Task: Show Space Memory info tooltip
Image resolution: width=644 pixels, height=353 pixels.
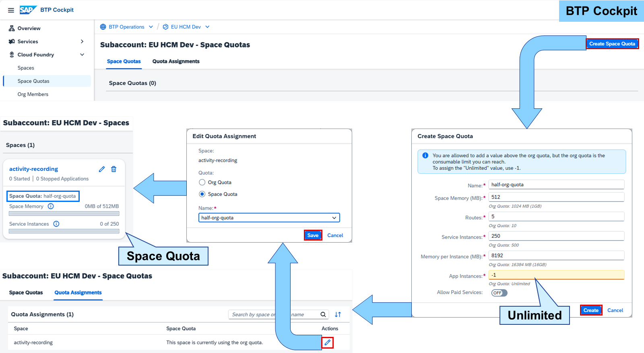Action: click(x=51, y=206)
